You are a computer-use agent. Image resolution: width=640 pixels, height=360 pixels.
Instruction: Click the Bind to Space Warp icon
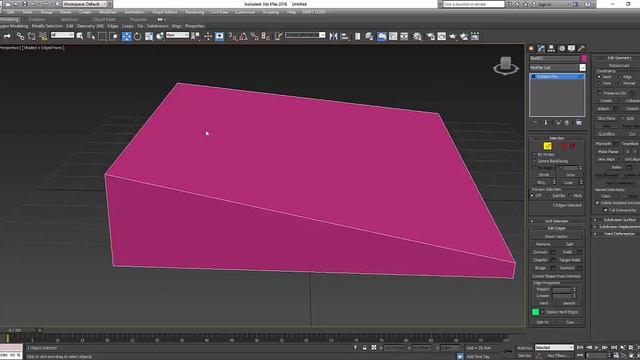(x=43, y=37)
